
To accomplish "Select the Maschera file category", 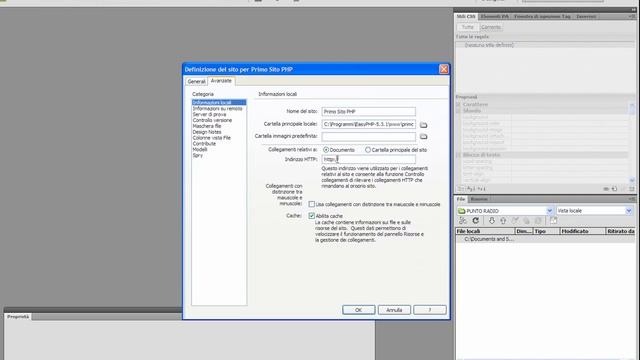I will pos(207,126).
